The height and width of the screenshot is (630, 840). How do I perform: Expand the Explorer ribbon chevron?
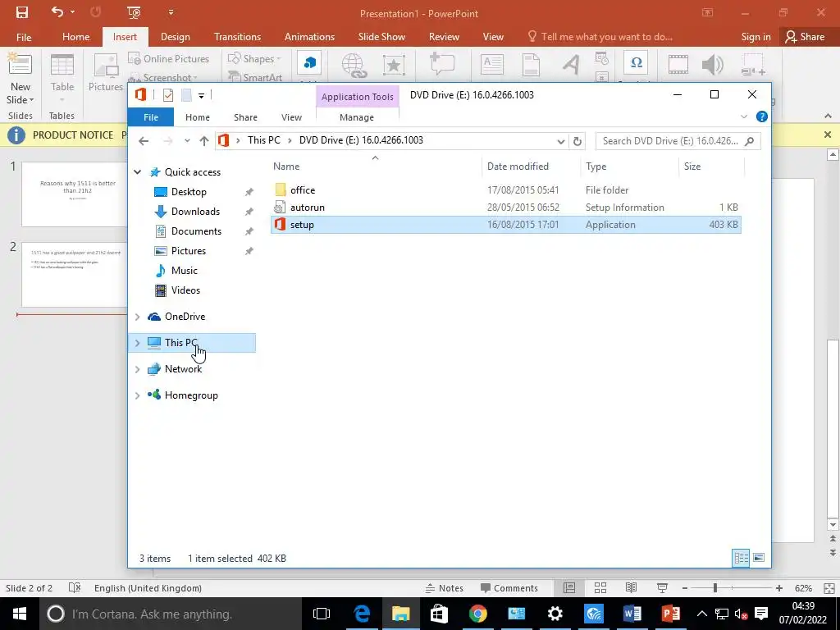[x=743, y=116]
